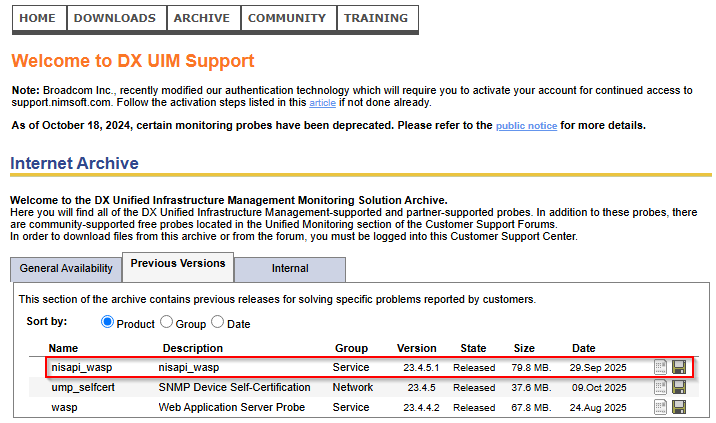Download the ump_selfcert package via disk icon
Screen dimensions: 716x423
(679, 387)
